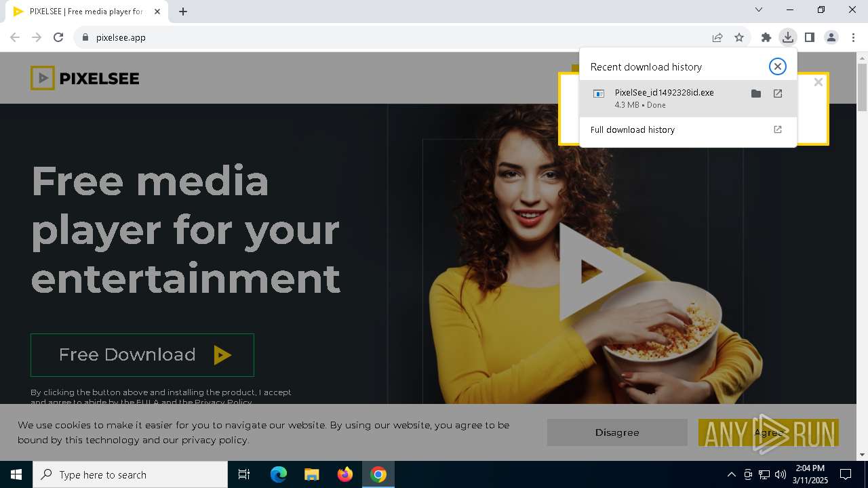Open Chrome three-dot menu
868x488 pixels.
click(x=853, y=37)
